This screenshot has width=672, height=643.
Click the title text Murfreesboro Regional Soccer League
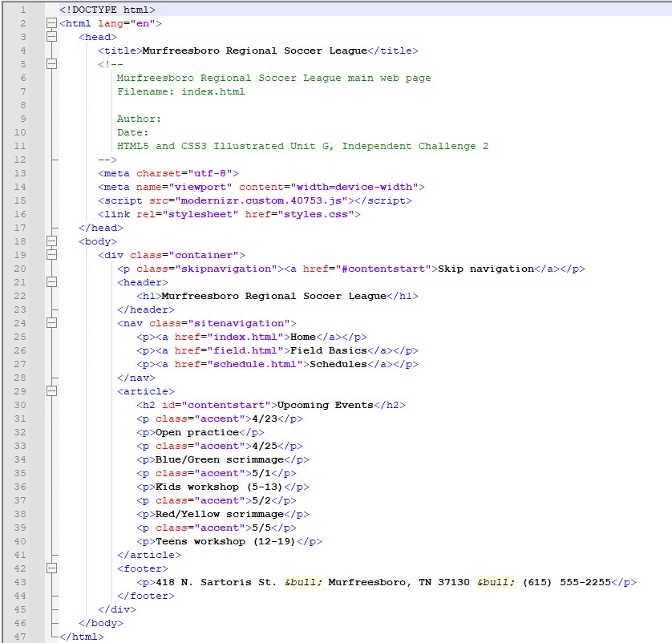(x=254, y=51)
